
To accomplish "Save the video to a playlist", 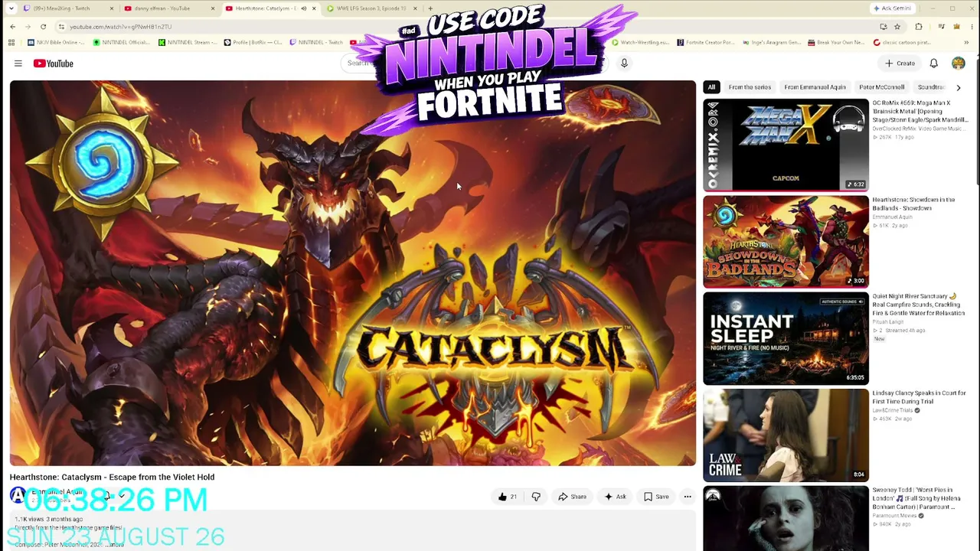I will click(x=656, y=497).
